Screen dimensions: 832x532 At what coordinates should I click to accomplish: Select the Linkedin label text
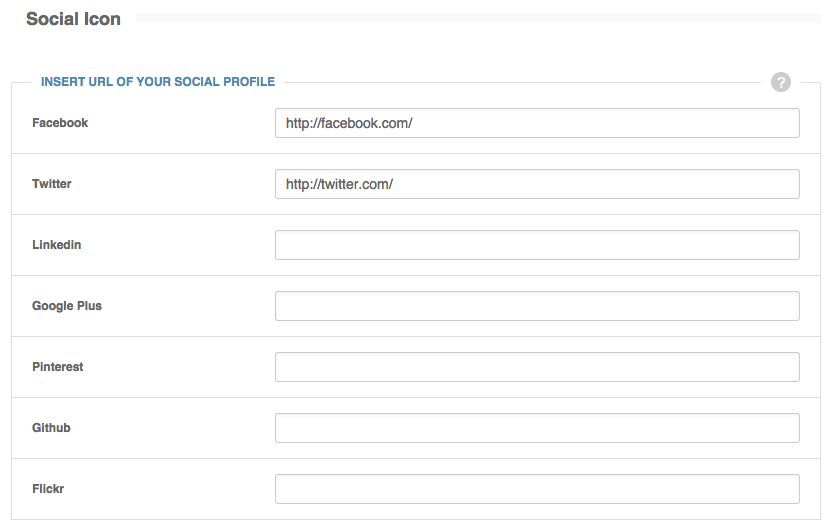point(56,245)
